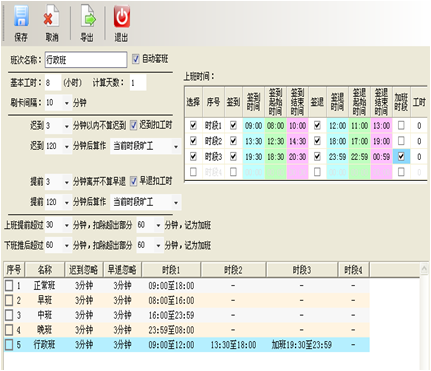Click the 名称 column header
Screen dimensions: 431x371
click(x=45, y=270)
